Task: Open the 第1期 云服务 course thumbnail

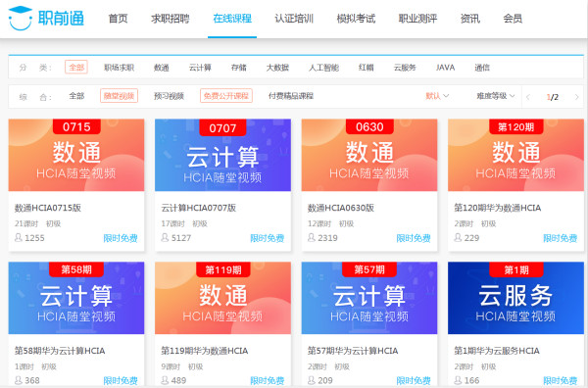Action: point(516,298)
